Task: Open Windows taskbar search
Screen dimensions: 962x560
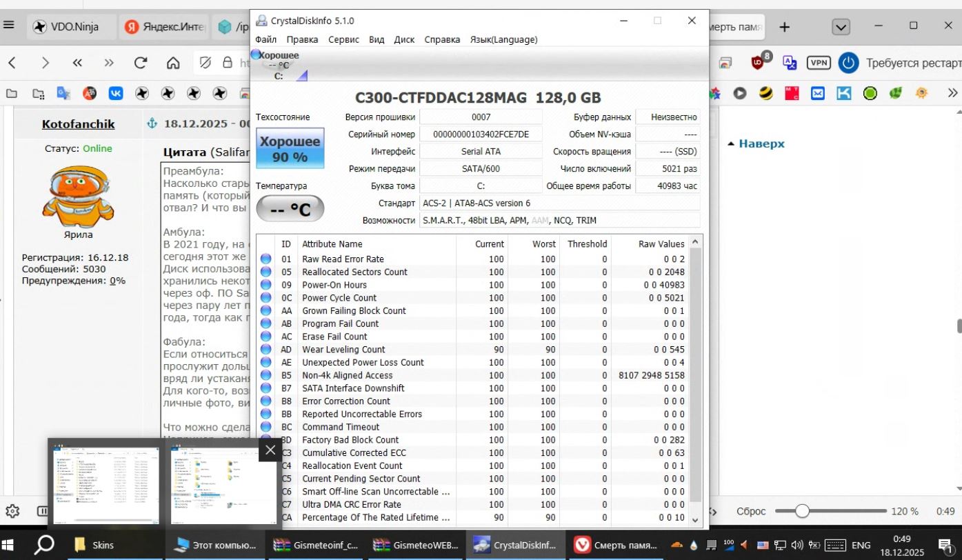Action: point(44,545)
